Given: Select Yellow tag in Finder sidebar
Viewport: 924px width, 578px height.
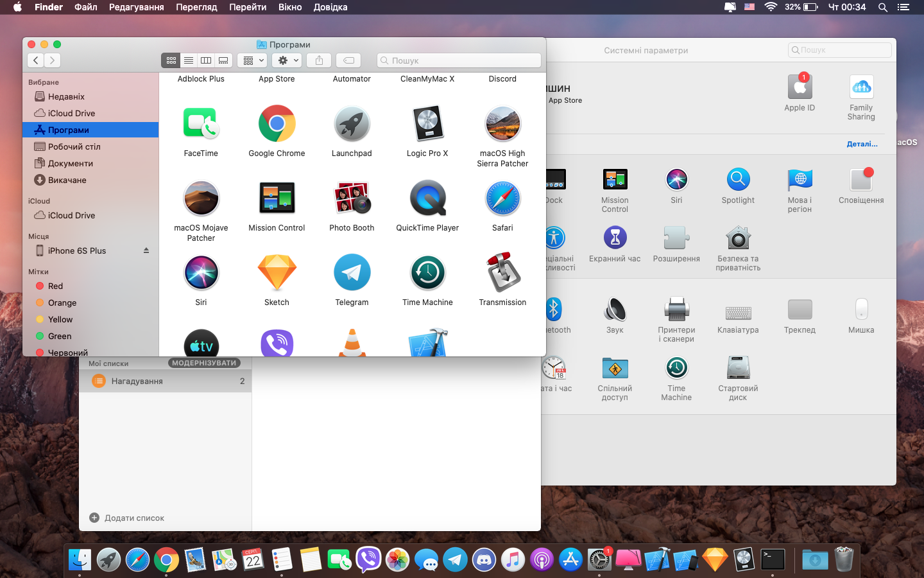Looking at the screenshot, I should click(90, 319).
